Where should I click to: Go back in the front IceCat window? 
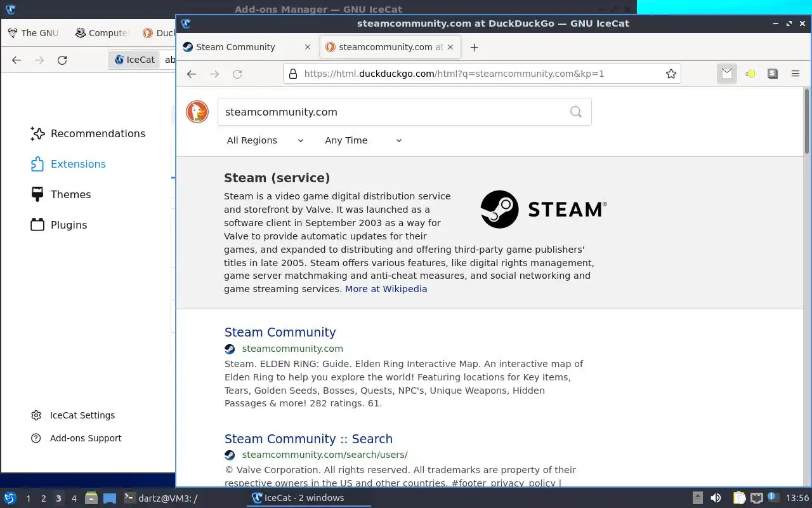(191, 74)
